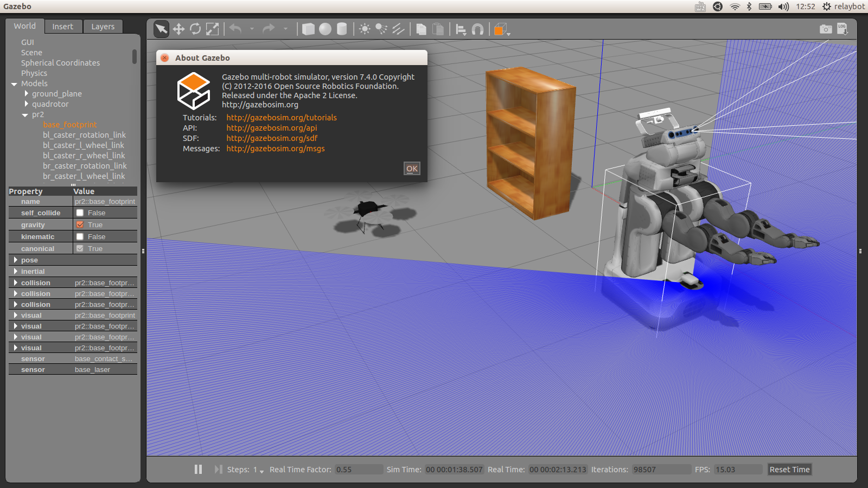The height and width of the screenshot is (488, 868).
Task: Switch to the Layers tab
Action: pyautogui.click(x=103, y=27)
